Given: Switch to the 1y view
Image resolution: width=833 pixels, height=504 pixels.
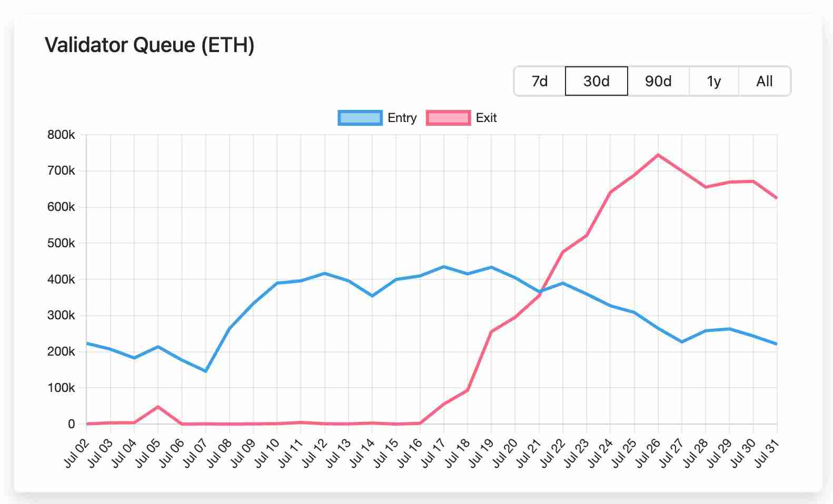Looking at the screenshot, I should point(714,81).
